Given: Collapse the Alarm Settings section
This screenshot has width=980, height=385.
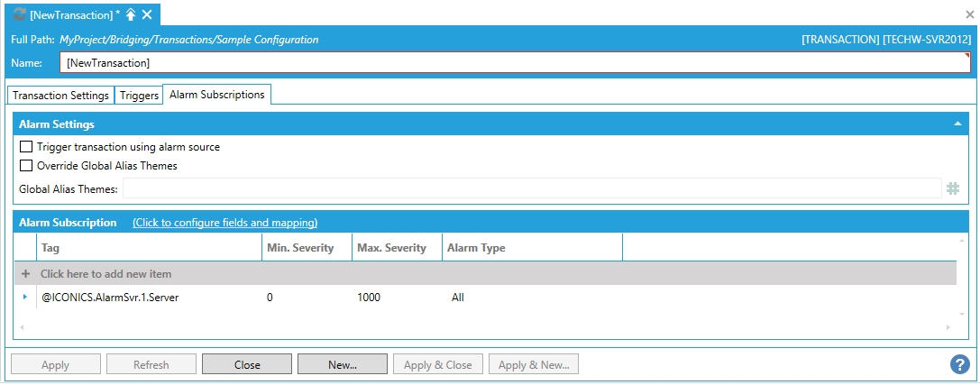Looking at the screenshot, I should [x=957, y=124].
